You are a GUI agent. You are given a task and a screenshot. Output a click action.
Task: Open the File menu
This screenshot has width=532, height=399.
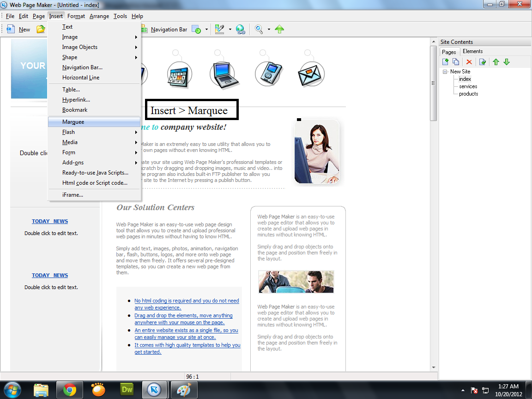click(x=10, y=16)
